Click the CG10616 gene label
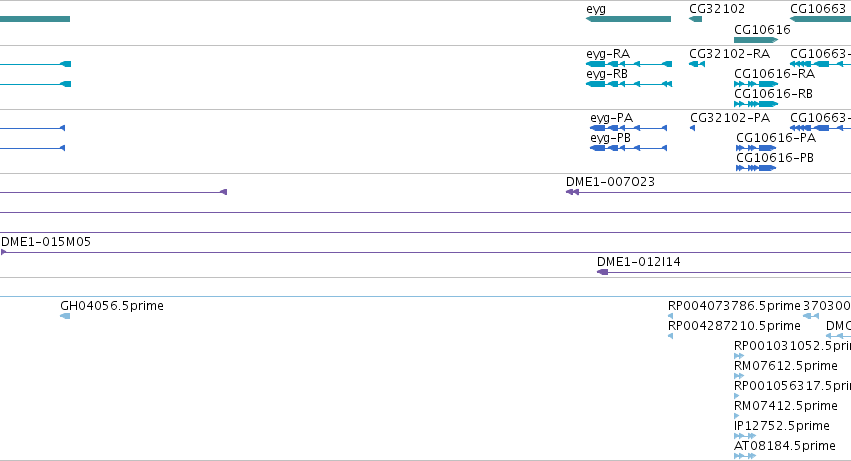This screenshot has height=461, width=851. click(762, 29)
